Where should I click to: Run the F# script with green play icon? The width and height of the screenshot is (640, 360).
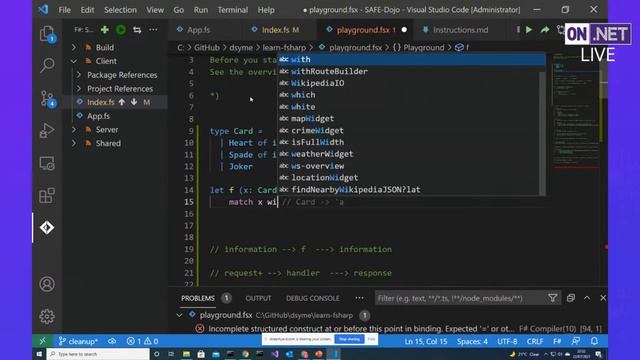pos(529,30)
